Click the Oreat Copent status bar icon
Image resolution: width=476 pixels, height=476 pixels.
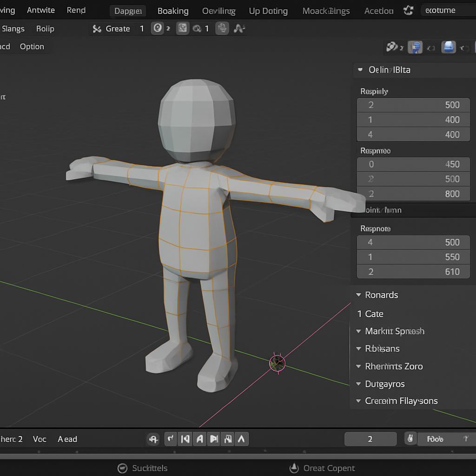294,468
